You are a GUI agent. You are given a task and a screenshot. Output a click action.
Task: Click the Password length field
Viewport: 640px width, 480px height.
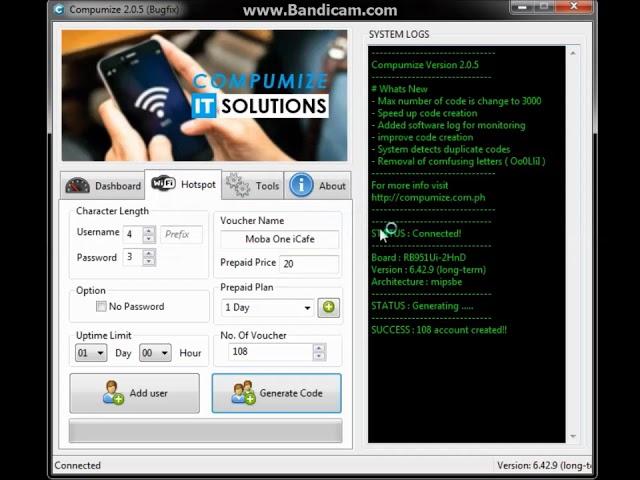click(x=133, y=257)
